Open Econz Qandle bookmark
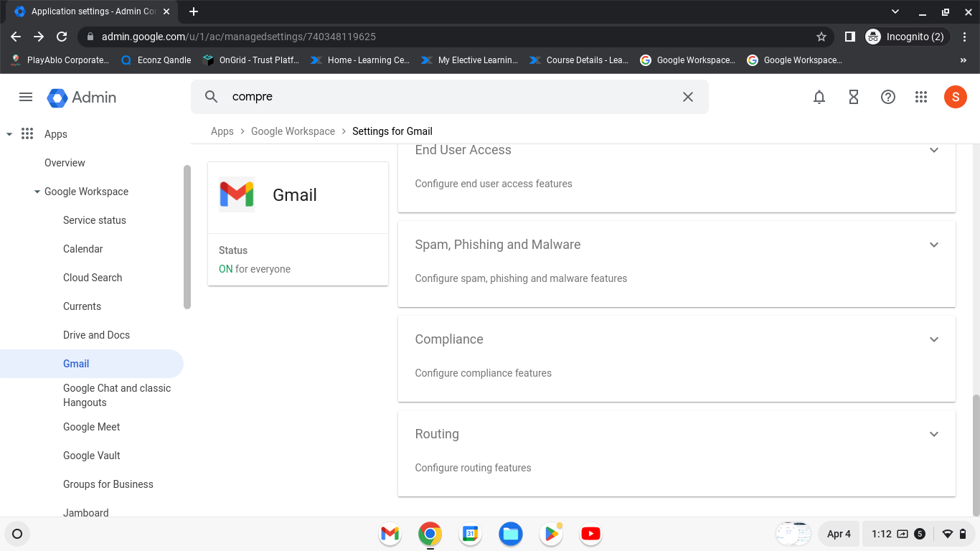This screenshot has height=551, width=980. (x=156, y=60)
